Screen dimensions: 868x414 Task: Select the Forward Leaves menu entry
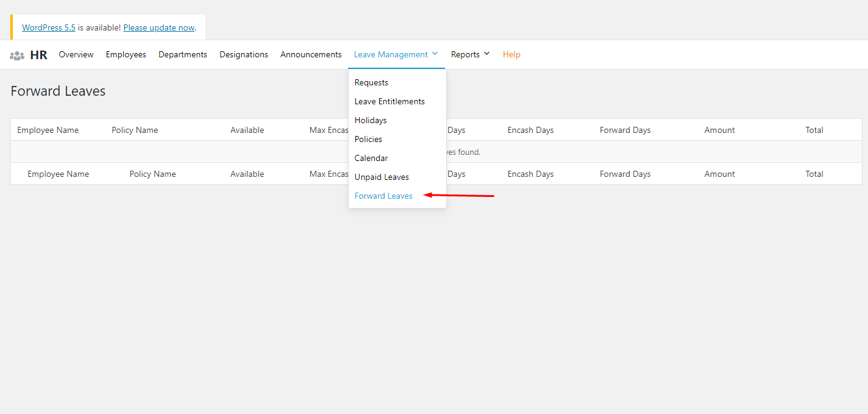pyautogui.click(x=383, y=196)
